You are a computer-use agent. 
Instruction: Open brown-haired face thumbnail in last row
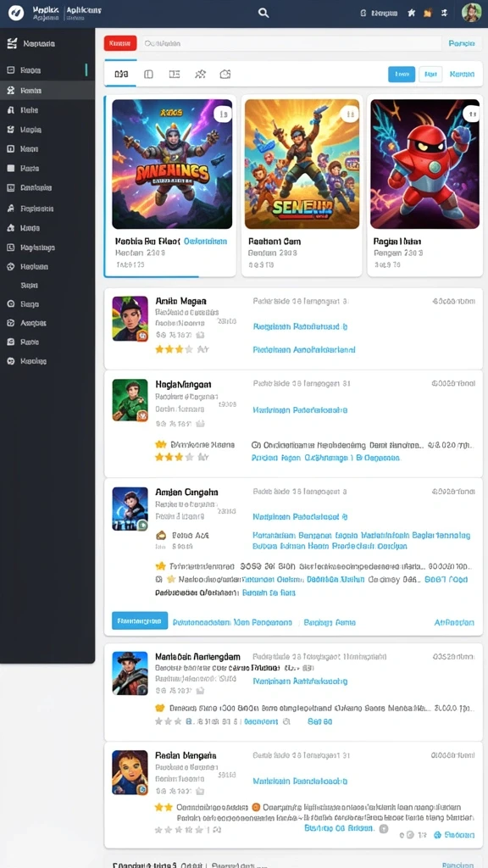click(130, 773)
